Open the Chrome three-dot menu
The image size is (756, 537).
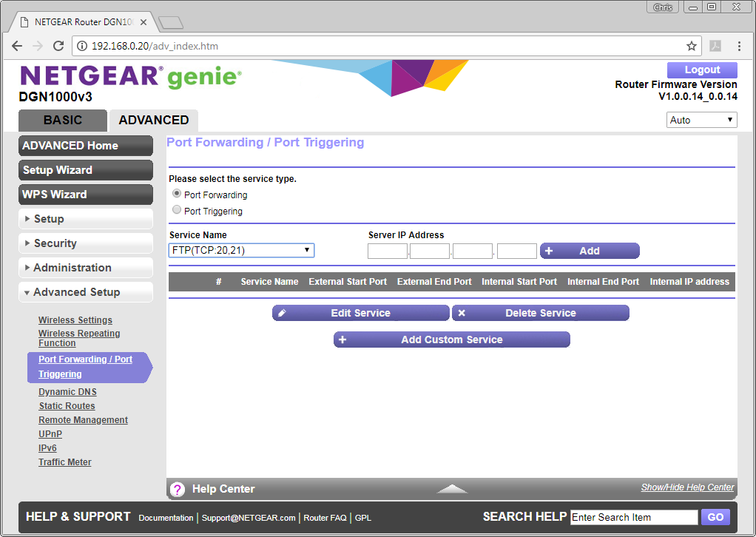739,46
